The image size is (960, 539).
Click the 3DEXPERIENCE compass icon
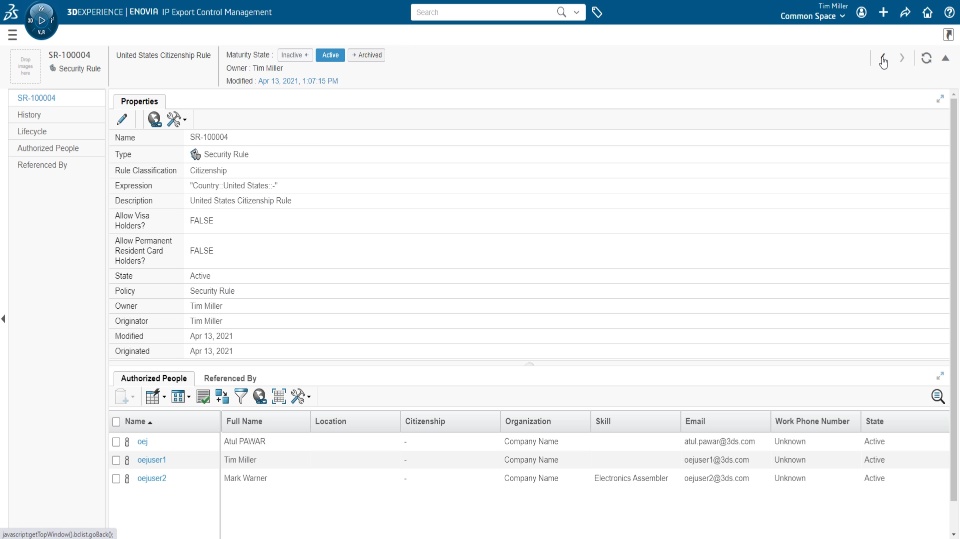click(x=42, y=20)
